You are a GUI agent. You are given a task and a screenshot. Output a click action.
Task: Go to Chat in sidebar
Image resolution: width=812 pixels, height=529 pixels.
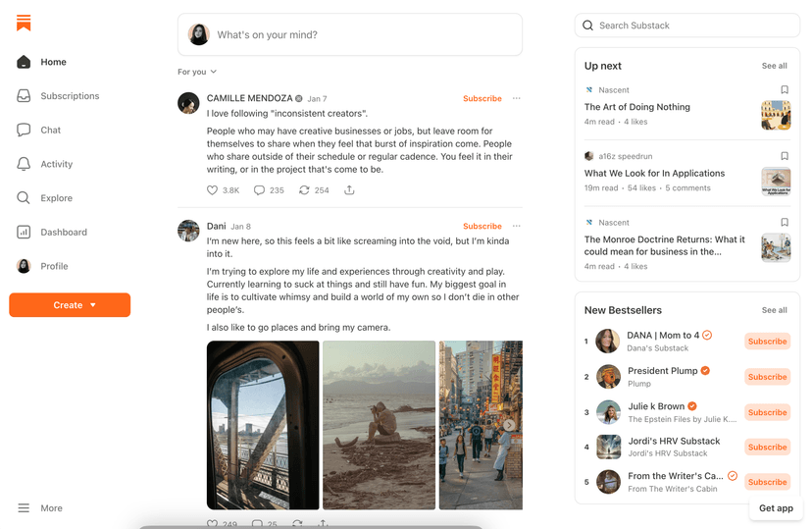(x=51, y=131)
